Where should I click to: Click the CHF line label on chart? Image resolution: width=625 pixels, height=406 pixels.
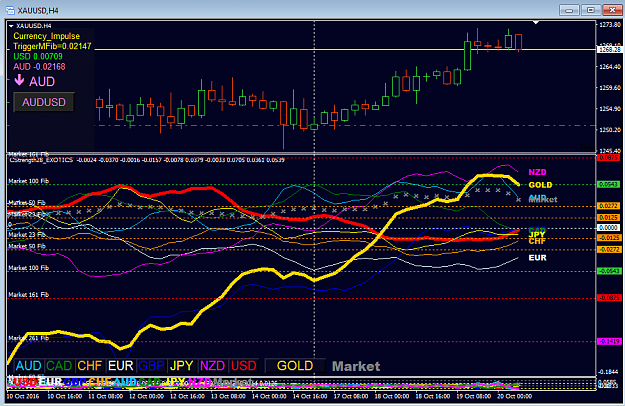coord(537,241)
